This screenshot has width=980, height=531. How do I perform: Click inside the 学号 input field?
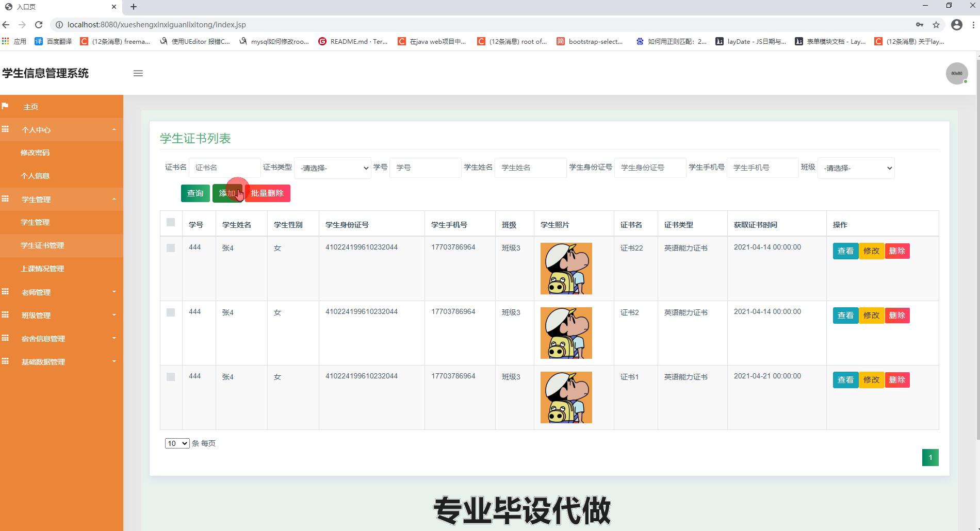click(x=425, y=168)
